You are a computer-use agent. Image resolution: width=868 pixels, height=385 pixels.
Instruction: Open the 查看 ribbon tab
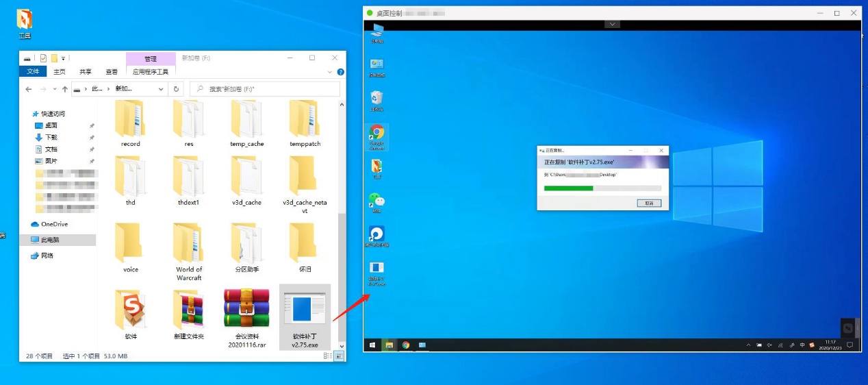click(112, 71)
